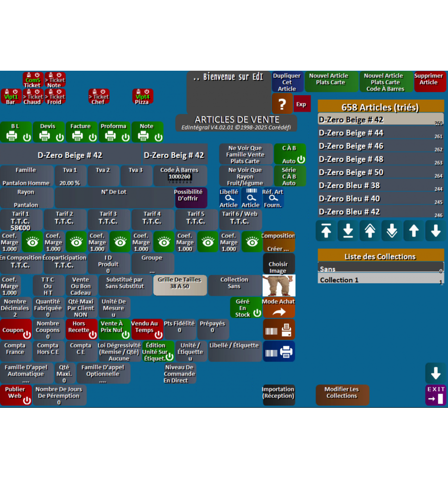Search by Libellé Article magnifier icon

pyautogui.click(x=228, y=198)
